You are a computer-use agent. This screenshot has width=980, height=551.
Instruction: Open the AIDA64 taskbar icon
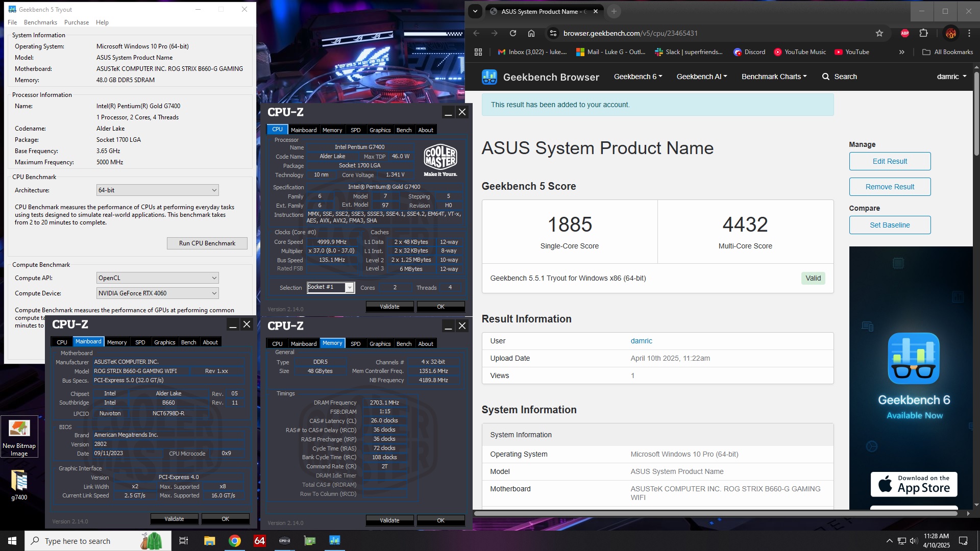click(260, 541)
